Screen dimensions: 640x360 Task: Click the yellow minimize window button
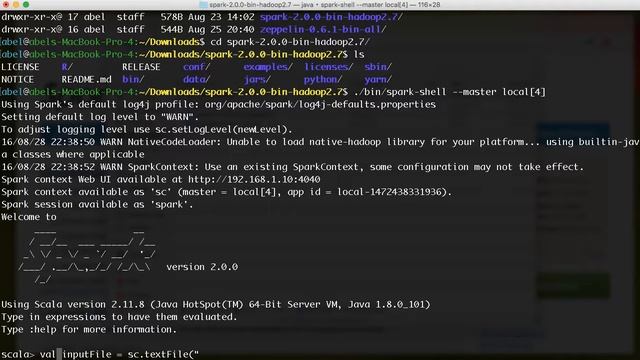point(16,4)
